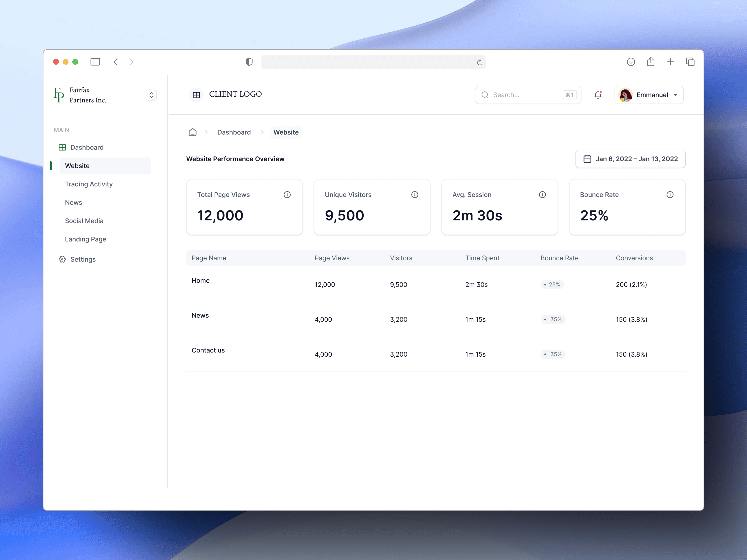
Task: Click the home breadcrumb icon
Action: pyautogui.click(x=193, y=132)
